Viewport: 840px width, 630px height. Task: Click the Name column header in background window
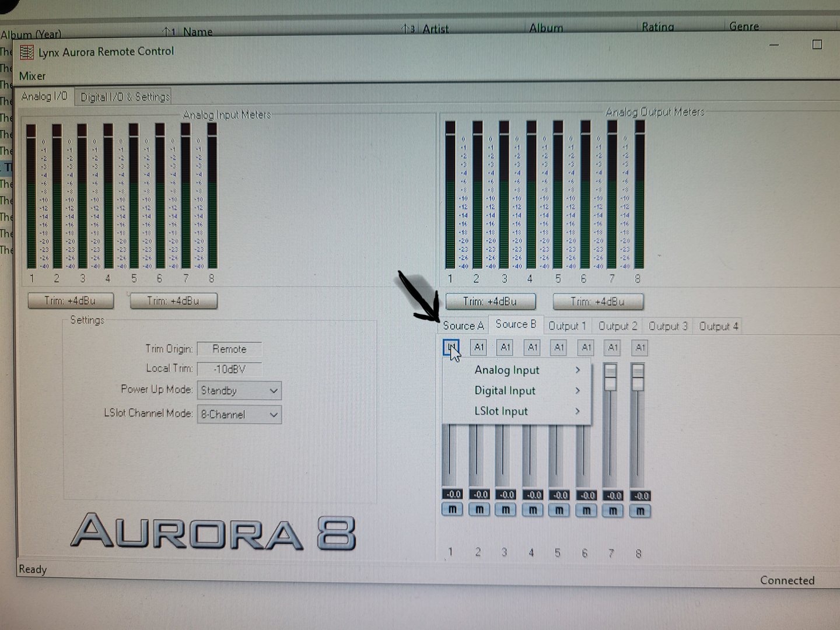pyautogui.click(x=197, y=32)
